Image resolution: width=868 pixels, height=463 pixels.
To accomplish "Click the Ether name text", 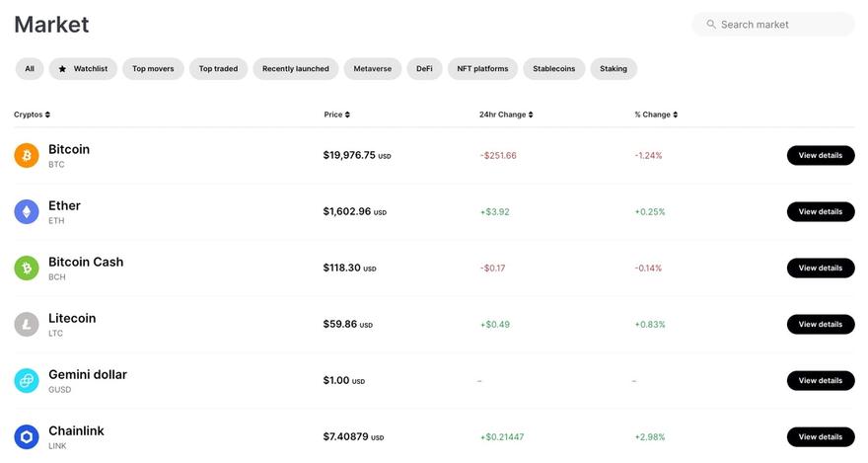I will pos(64,205).
